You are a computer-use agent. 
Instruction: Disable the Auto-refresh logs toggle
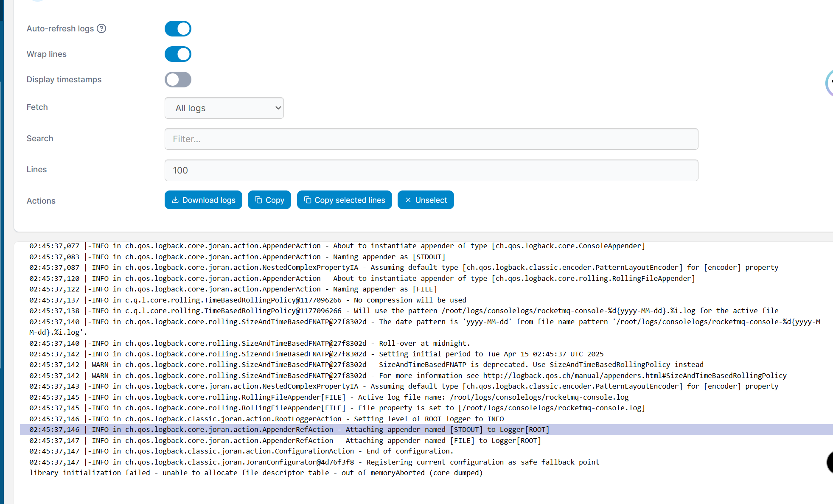point(178,28)
